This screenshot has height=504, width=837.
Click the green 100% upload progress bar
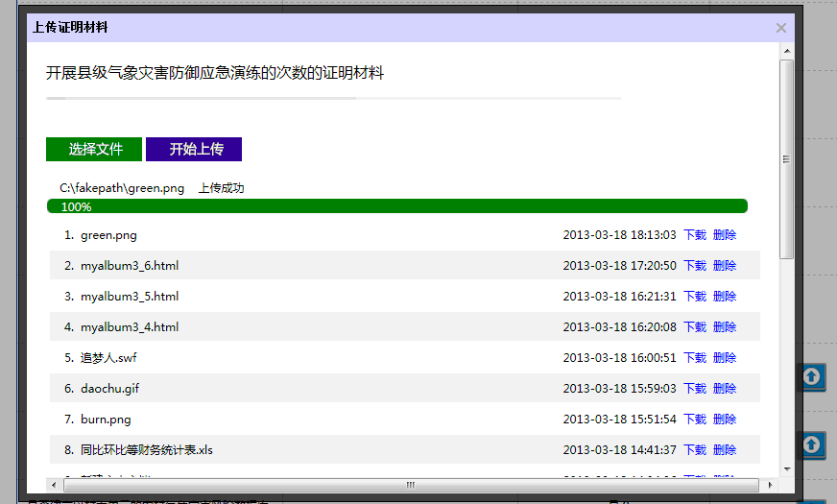pyautogui.click(x=397, y=206)
